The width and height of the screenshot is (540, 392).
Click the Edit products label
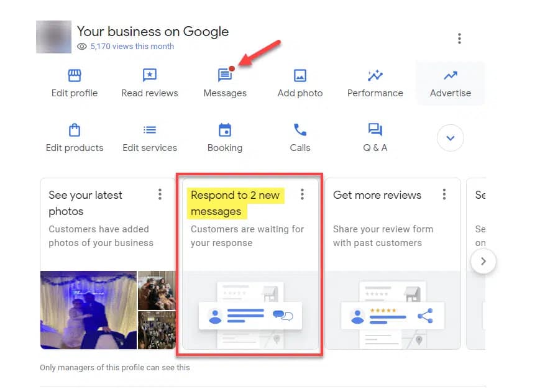75,148
